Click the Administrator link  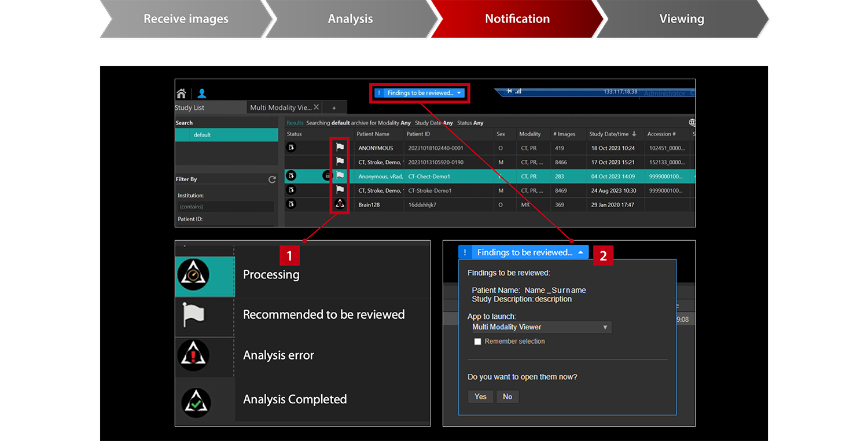(x=664, y=93)
